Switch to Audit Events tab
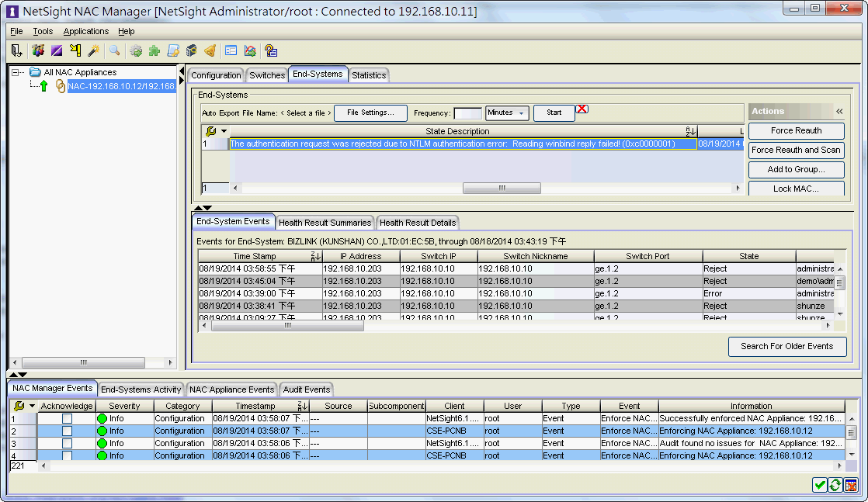Viewport: 868px width, 502px height. [x=307, y=389]
